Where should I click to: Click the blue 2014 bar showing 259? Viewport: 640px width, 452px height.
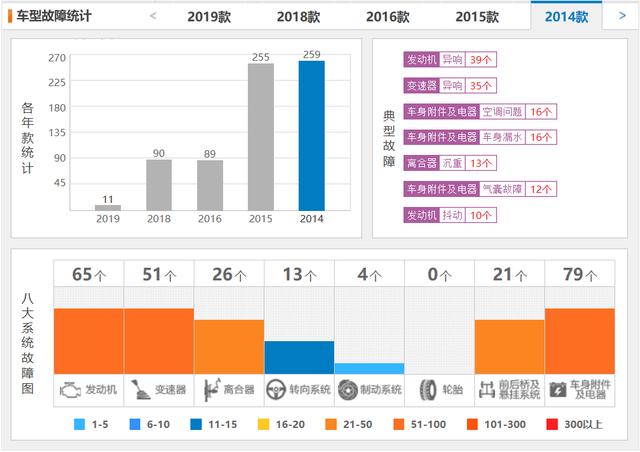[x=312, y=136]
